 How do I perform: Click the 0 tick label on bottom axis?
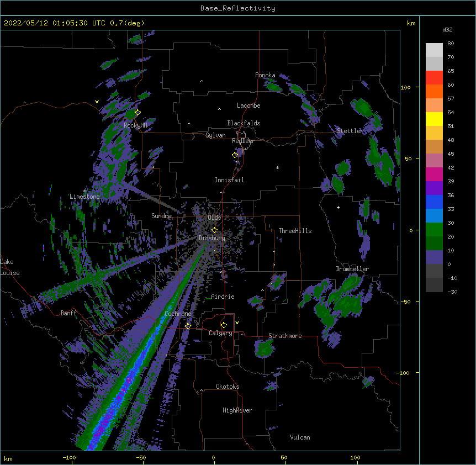(213, 458)
